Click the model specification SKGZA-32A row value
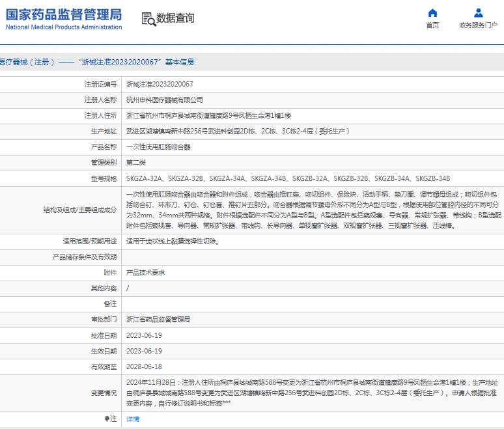 288,178
